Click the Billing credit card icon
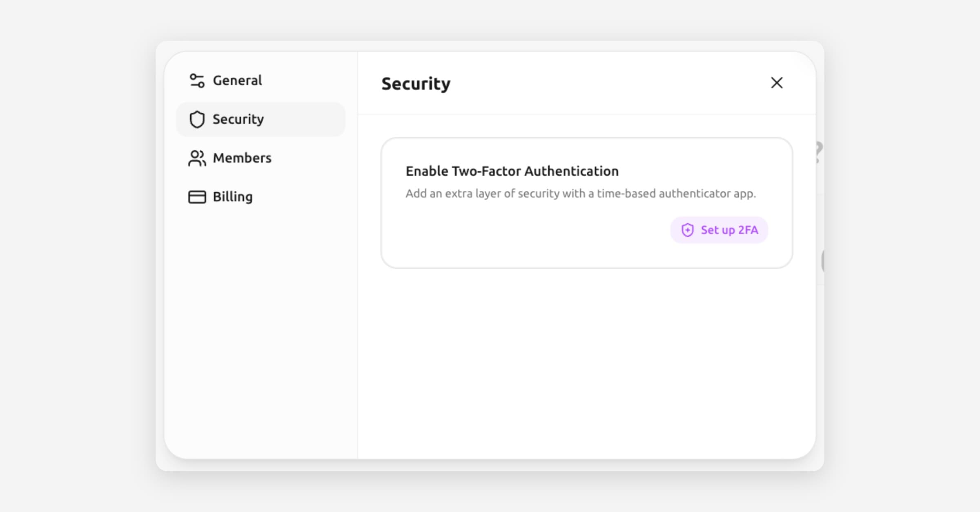980x512 pixels. (197, 197)
